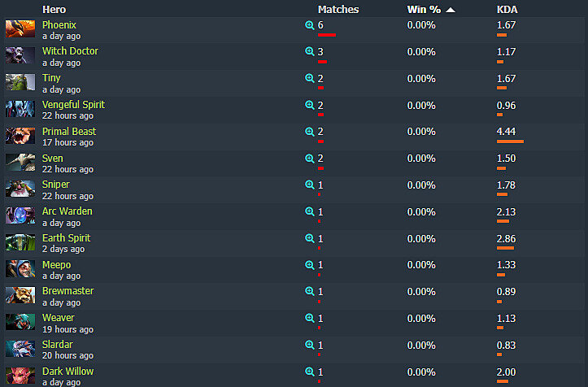Open match search icon in Primal Beast row

309,132
